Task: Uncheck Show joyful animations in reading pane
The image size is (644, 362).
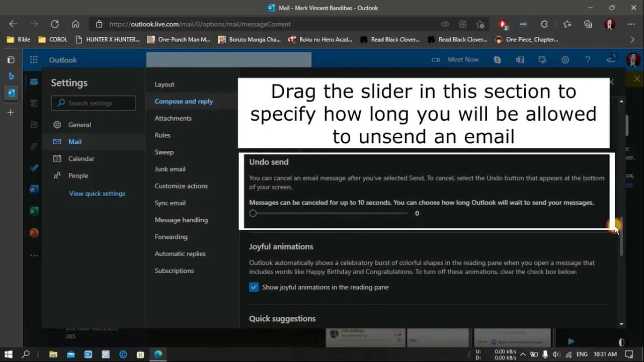Action: (x=254, y=288)
